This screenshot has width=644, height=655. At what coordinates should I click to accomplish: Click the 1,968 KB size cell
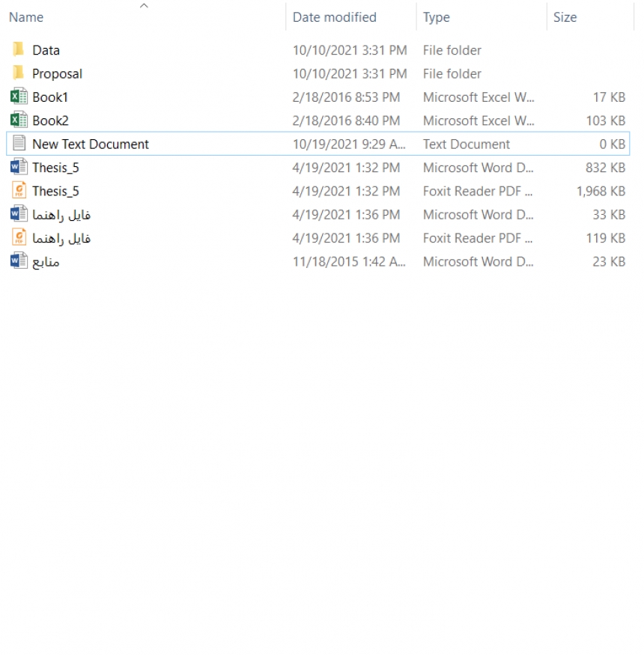point(601,192)
